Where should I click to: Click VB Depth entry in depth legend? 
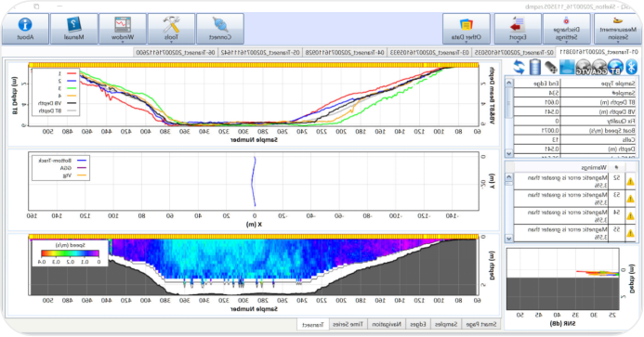click(49, 103)
